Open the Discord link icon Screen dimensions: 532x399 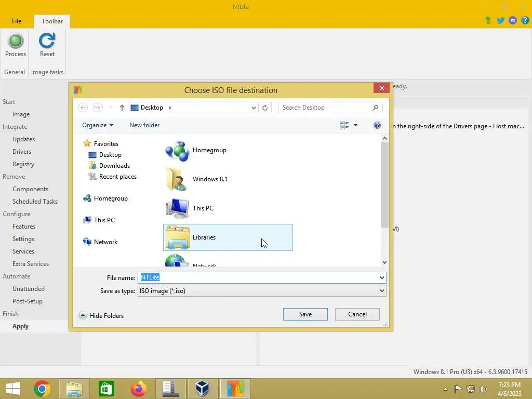pos(513,20)
